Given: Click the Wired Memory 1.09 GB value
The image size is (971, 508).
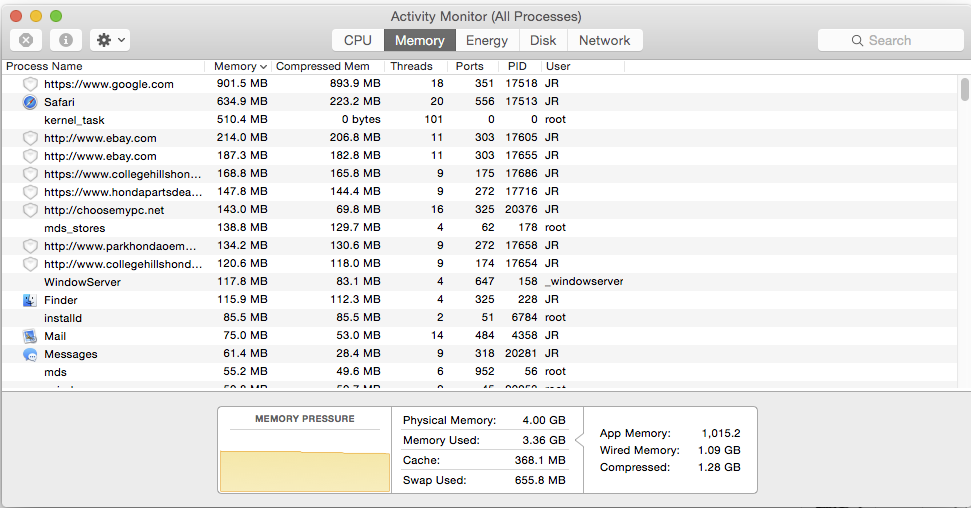Looking at the screenshot, I should pyautogui.click(x=719, y=450).
